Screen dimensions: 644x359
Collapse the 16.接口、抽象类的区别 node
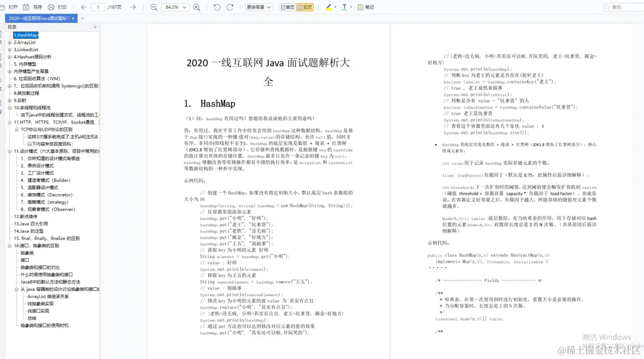(x=9, y=246)
